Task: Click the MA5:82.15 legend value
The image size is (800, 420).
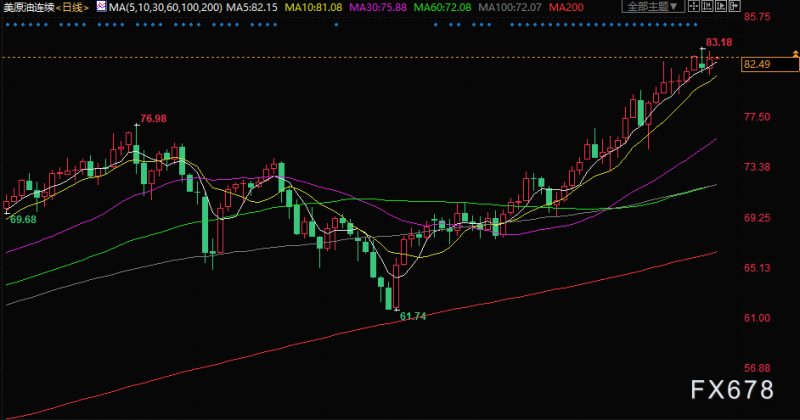Action: point(252,8)
